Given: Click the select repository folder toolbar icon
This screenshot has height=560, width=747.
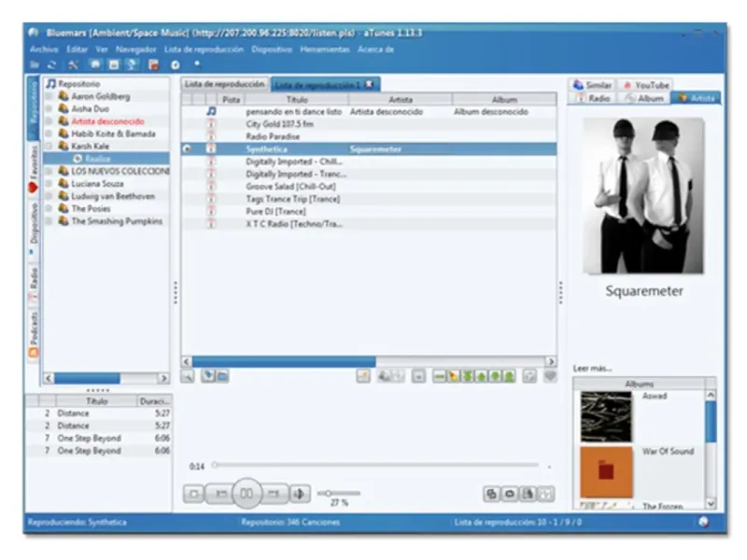Looking at the screenshot, I should click(35, 64).
